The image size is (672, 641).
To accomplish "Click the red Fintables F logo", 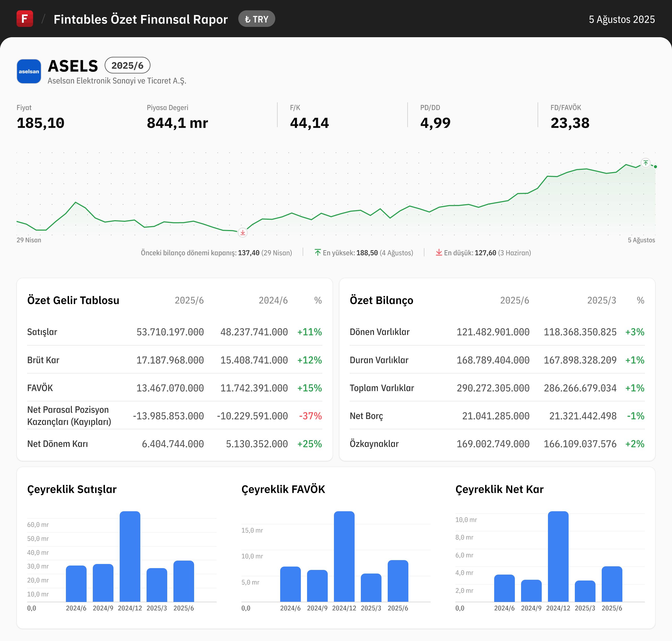I will 25,19.
